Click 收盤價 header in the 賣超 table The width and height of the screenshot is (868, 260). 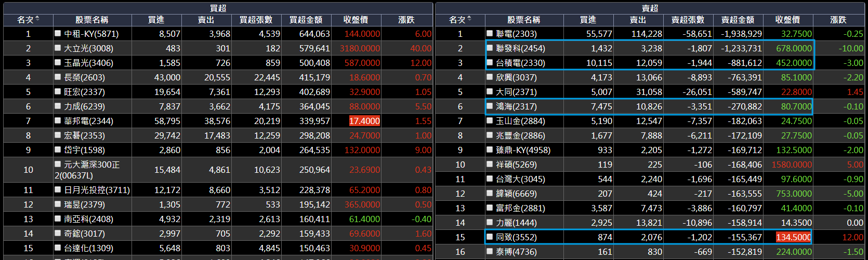[788, 20]
